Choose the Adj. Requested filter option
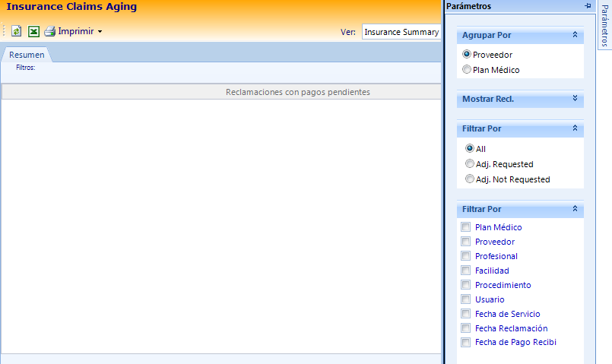This screenshot has width=612, height=364. [470, 164]
